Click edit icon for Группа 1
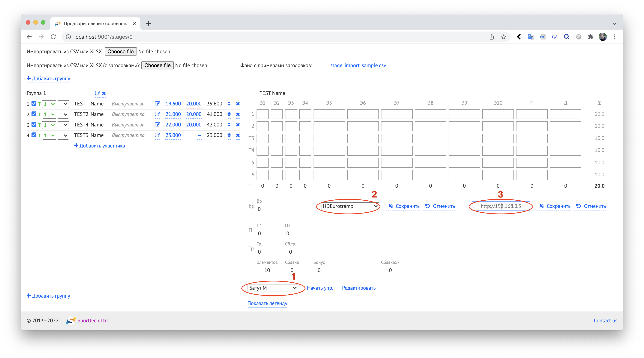 (x=97, y=93)
